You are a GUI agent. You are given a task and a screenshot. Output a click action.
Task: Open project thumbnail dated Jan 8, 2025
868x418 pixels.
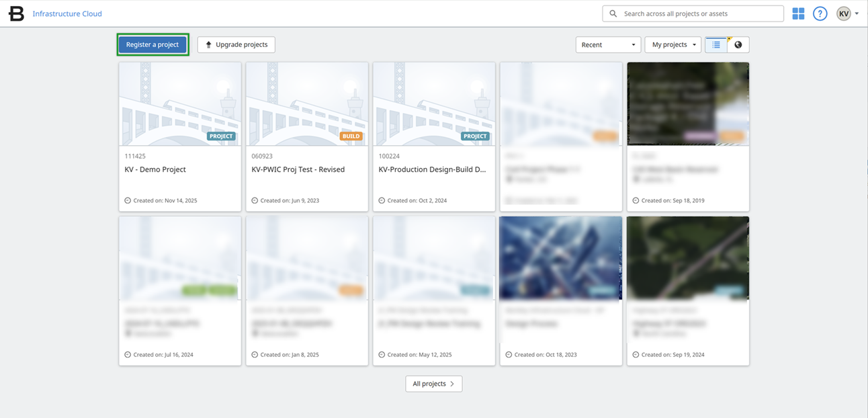(307, 257)
